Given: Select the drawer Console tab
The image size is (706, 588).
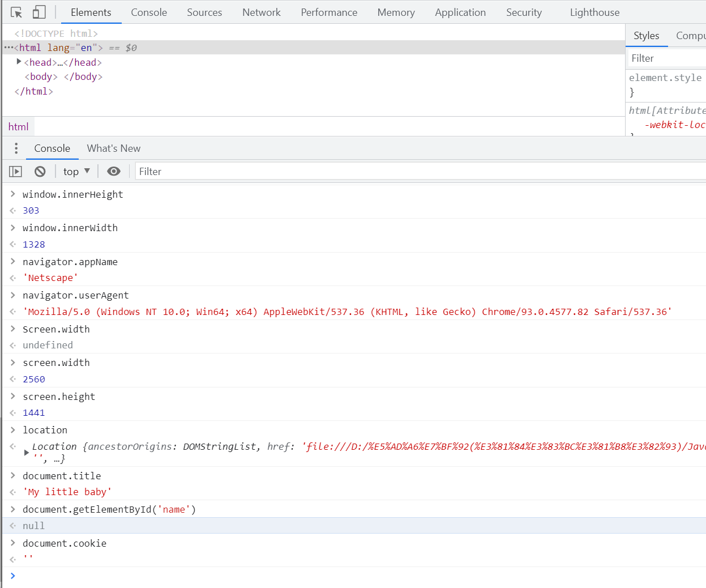Looking at the screenshot, I should (52, 148).
